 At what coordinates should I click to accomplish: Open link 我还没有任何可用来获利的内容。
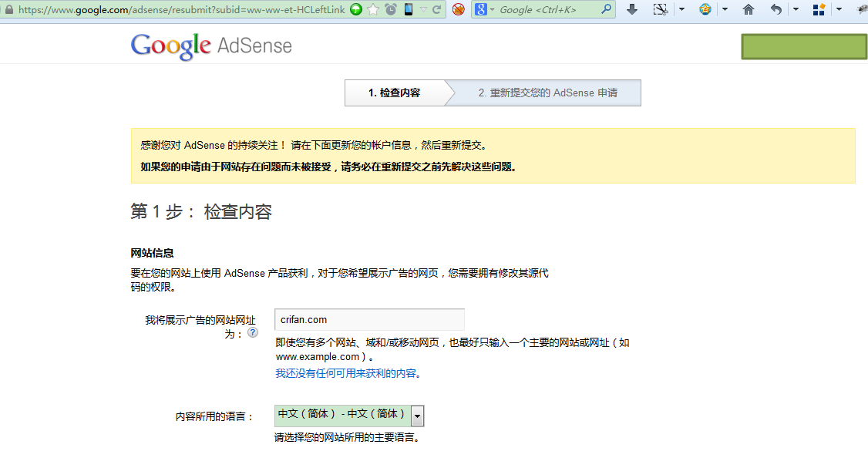pyautogui.click(x=350, y=373)
